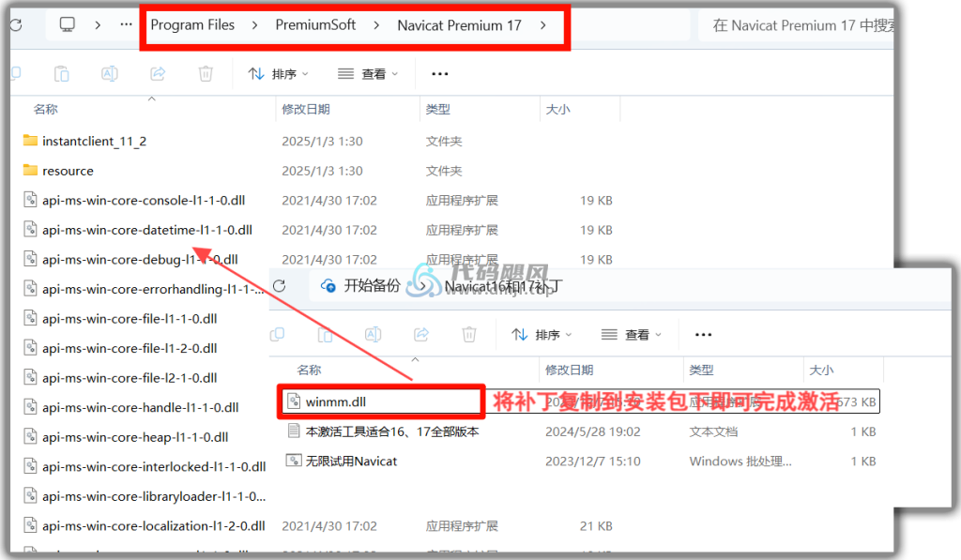
Task: Open 排序 sort dropdown in front window
Action: [x=542, y=335]
